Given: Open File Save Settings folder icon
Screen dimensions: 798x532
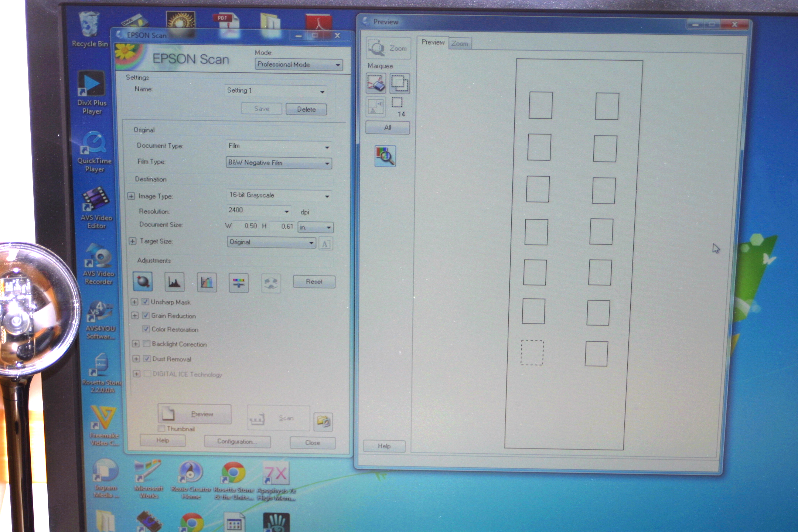Looking at the screenshot, I should 323,422.
